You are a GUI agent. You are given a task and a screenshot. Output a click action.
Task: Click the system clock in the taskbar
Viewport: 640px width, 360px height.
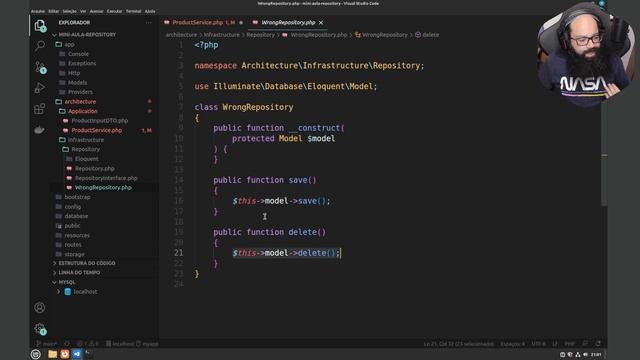pos(596,354)
